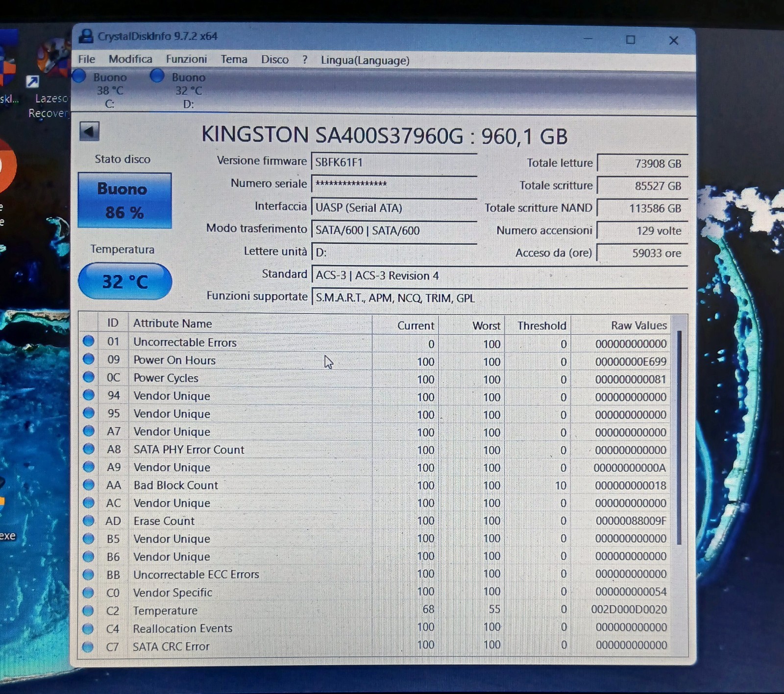Click the Current column header
Screen dimensions: 784x694
coord(405,325)
